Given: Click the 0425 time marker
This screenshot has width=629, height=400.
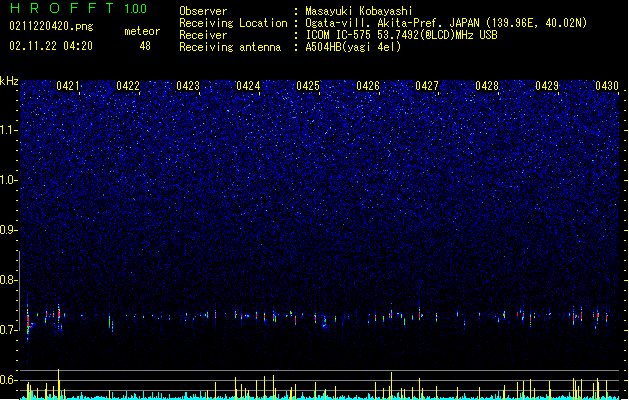Looking at the screenshot, I should tap(308, 86).
